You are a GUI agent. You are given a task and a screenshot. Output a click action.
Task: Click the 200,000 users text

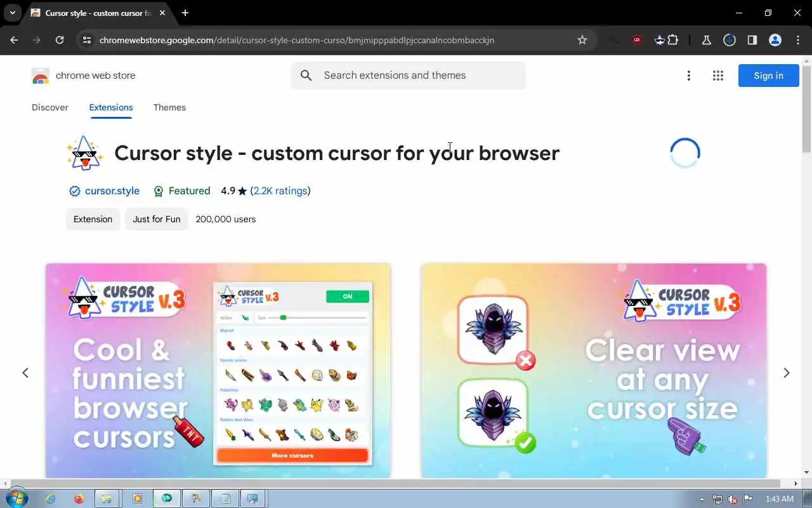pyautogui.click(x=226, y=219)
